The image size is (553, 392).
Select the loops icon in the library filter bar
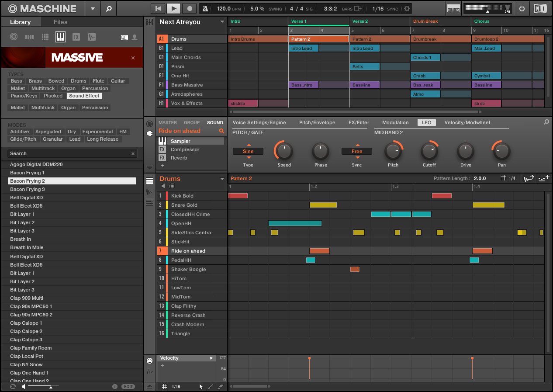pyautogui.click(x=92, y=37)
